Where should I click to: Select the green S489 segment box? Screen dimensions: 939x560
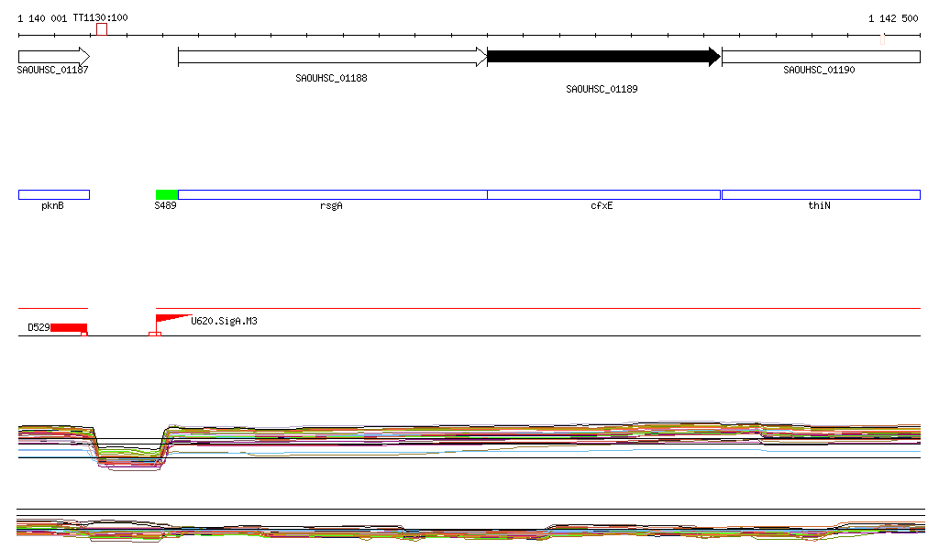point(167,194)
